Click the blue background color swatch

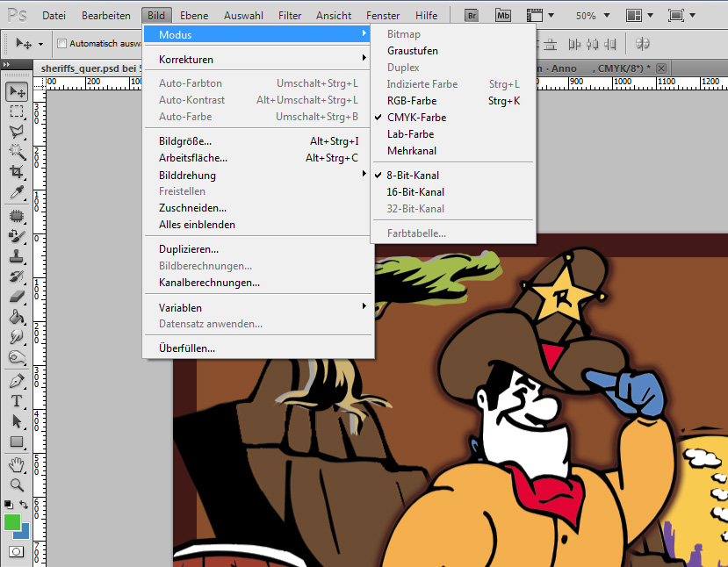coord(25,533)
